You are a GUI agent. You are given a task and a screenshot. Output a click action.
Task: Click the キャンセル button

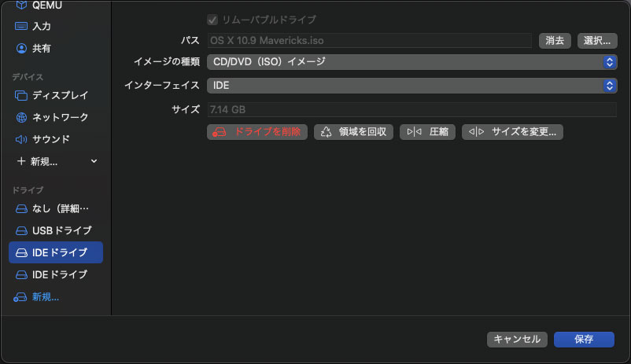tap(517, 340)
